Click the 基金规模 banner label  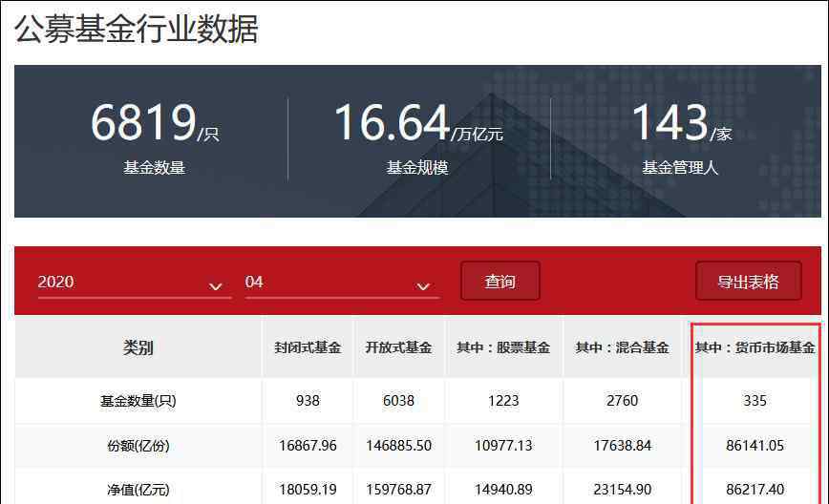pyautogui.click(x=417, y=168)
